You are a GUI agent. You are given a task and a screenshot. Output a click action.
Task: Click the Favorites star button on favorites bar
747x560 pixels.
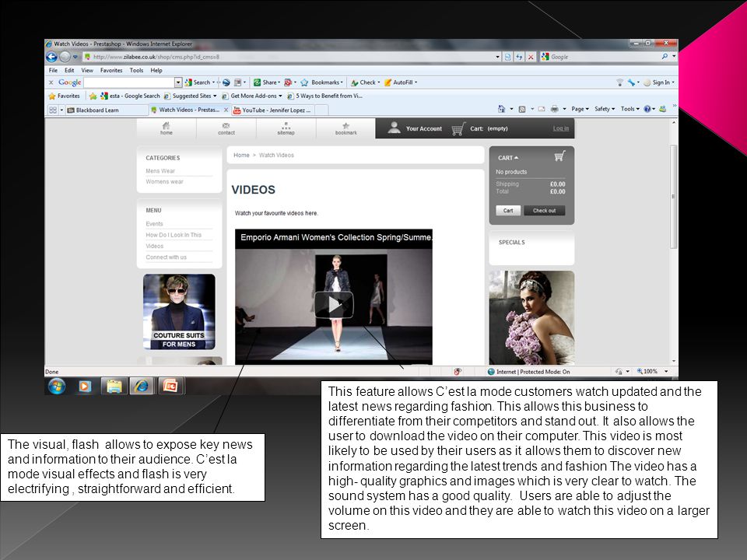point(65,96)
